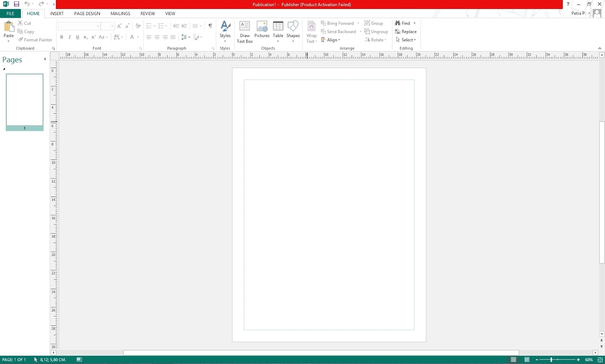The height and width of the screenshot is (364, 605).
Task: Open the Change Case dropdown
Action: coord(103,37)
